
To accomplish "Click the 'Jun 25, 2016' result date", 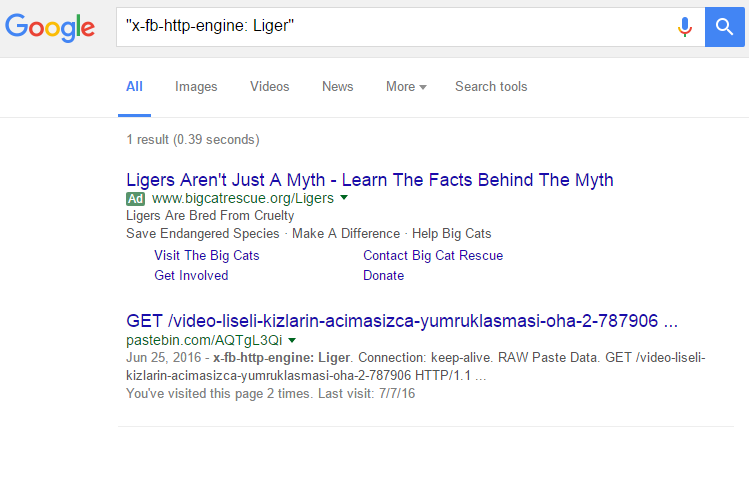I will (163, 358).
